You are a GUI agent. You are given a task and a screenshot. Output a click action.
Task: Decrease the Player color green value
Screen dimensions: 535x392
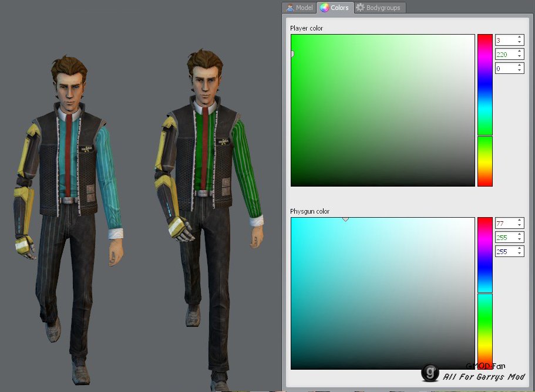519,56
